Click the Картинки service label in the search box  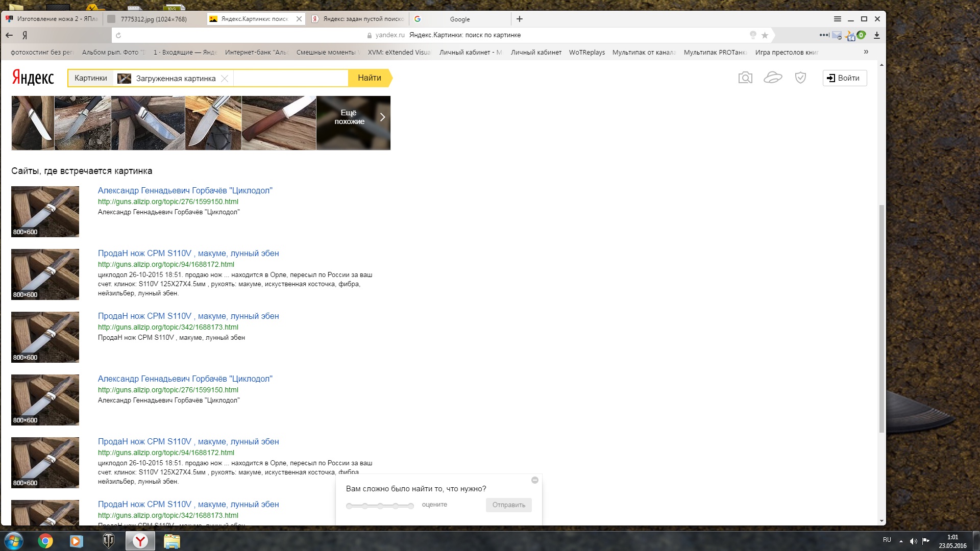91,78
